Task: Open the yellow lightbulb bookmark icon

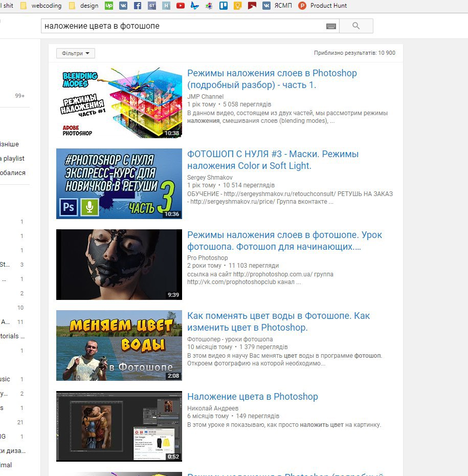Action: (238, 6)
